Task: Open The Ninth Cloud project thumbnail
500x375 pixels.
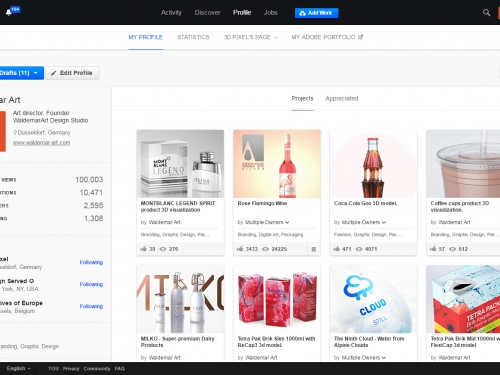Action: coord(373,299)
